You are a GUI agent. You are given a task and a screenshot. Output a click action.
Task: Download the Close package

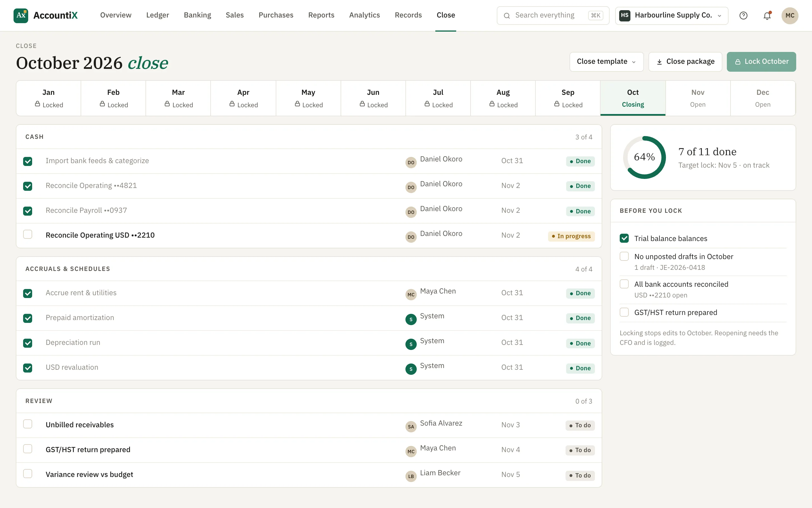[x=685, y=62]
